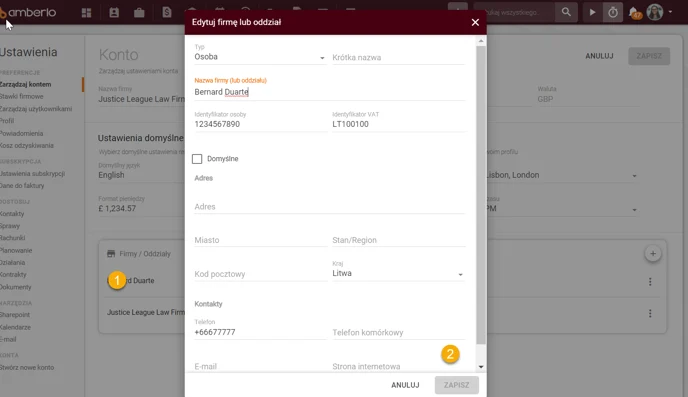Click the plus quick-add button beside search

(458, 11)
